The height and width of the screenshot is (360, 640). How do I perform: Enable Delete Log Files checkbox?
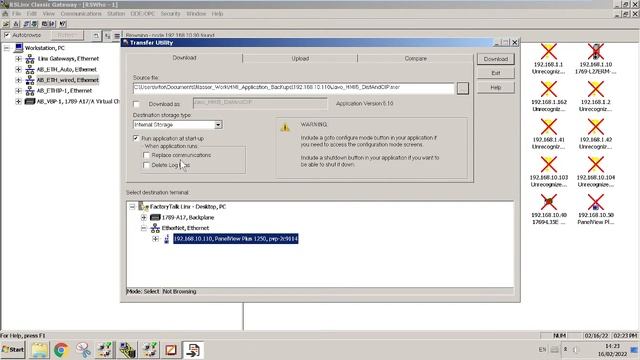(x=147, y=165)
